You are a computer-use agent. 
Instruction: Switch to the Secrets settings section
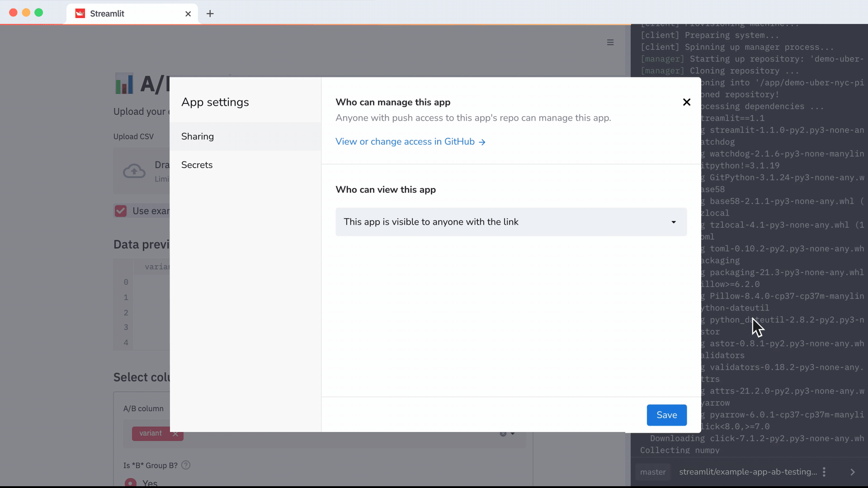tap(197, 165)
